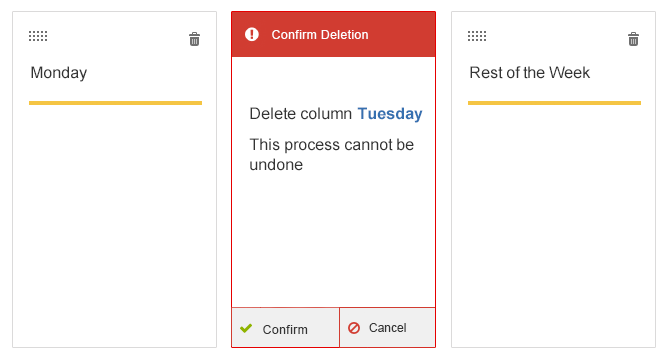Click the yellow bar under Rest of the Week
Viewport: 668px width, 364px height.
[x=554, y=103]
